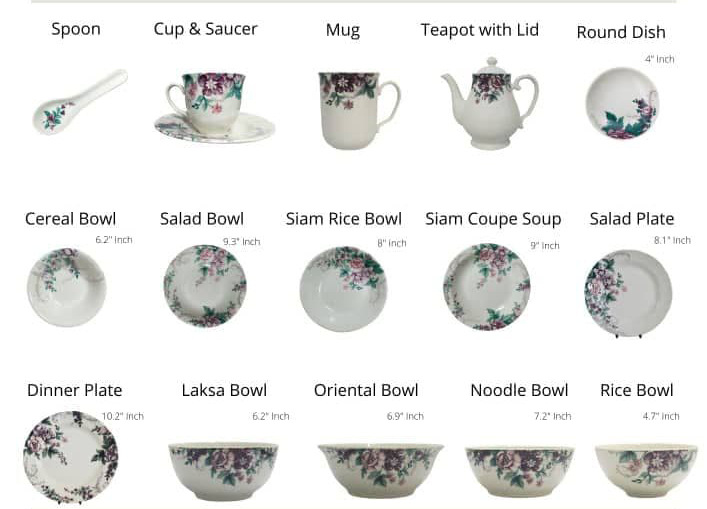Click the Cereal Bowl product image
Image resolution: width=707 pixels, height=509 pixels.
point(67,287)
